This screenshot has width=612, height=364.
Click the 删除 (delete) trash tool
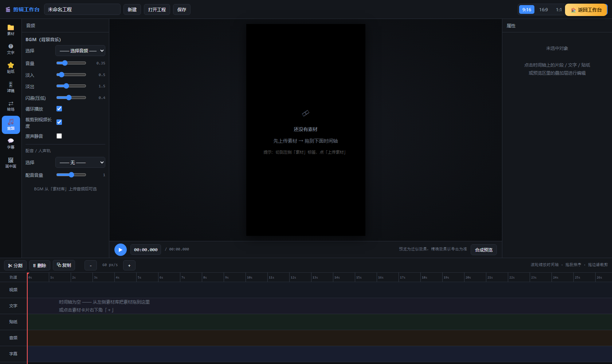40,265
